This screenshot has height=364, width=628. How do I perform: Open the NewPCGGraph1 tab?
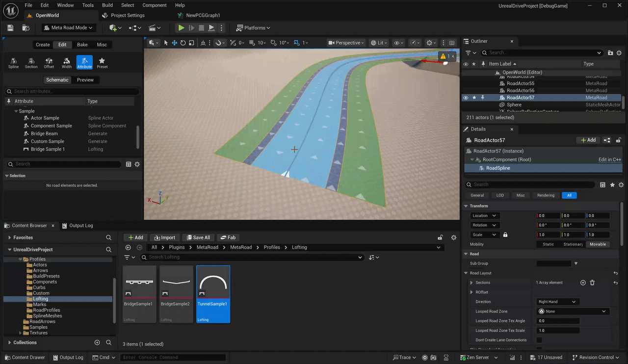click(199, 15)
